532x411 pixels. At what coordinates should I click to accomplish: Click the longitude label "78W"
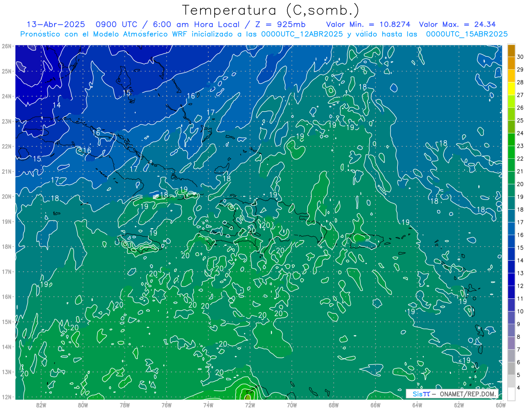[x=125, y=405]
